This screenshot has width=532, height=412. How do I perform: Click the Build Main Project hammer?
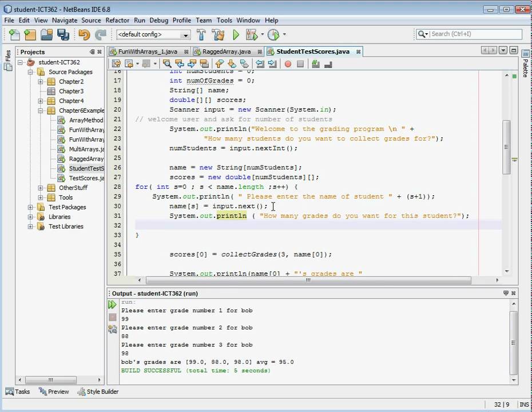(x=201, y=34)
